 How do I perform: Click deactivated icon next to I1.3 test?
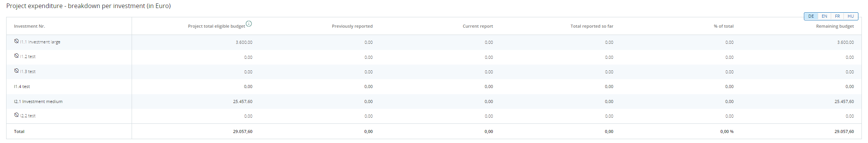(x=17, y=71)
